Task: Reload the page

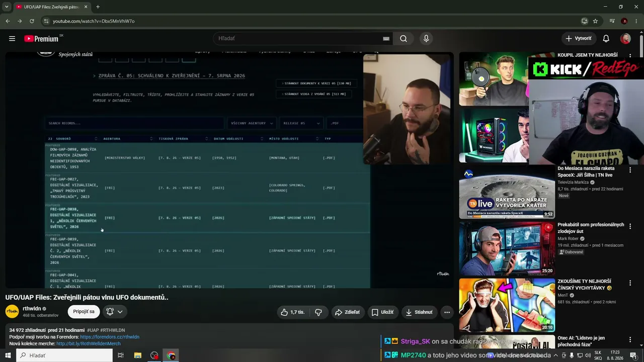Action: tap(32, 21)
